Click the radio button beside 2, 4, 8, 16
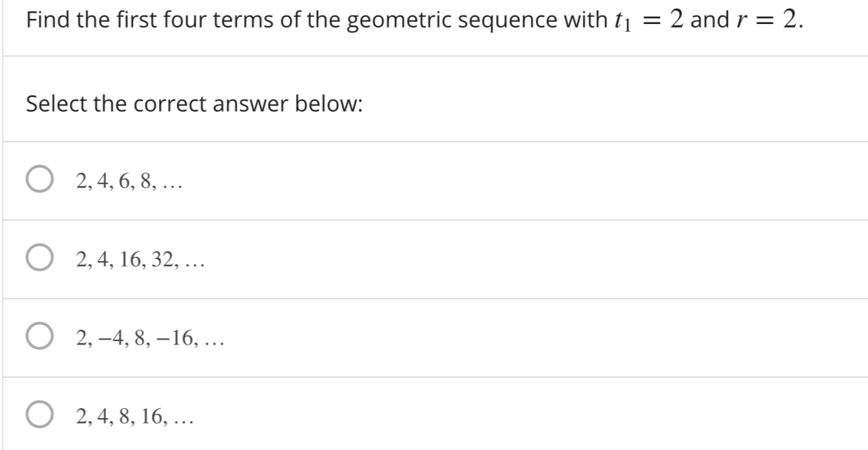This screenshot has width=868, height=450. point(40,415)
